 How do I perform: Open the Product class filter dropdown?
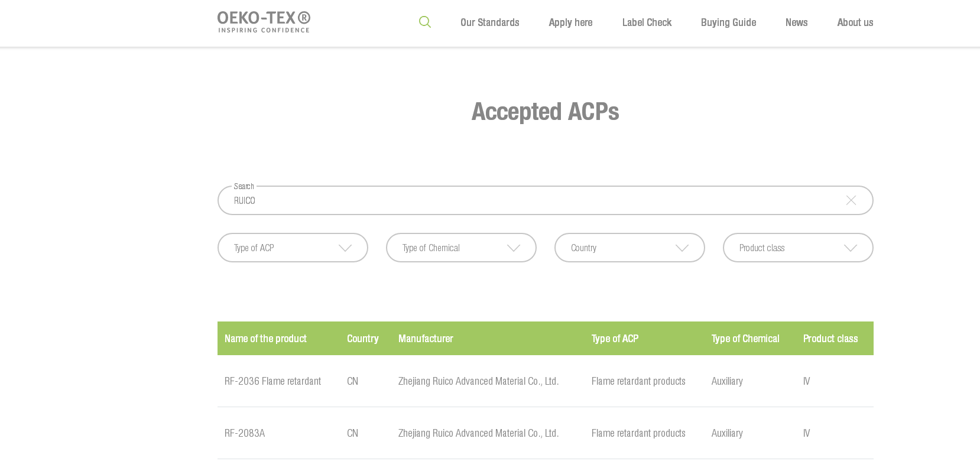click(798, 248)
